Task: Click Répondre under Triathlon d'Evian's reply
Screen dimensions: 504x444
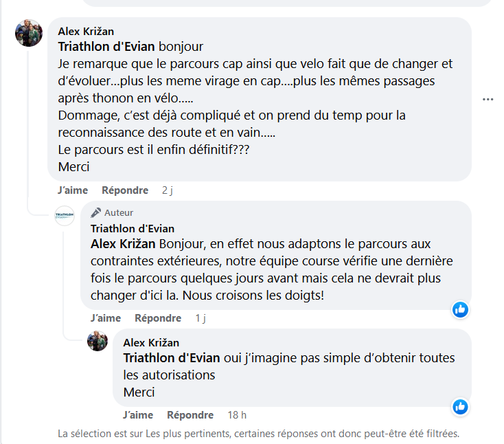Action: [x=158, y=318]
